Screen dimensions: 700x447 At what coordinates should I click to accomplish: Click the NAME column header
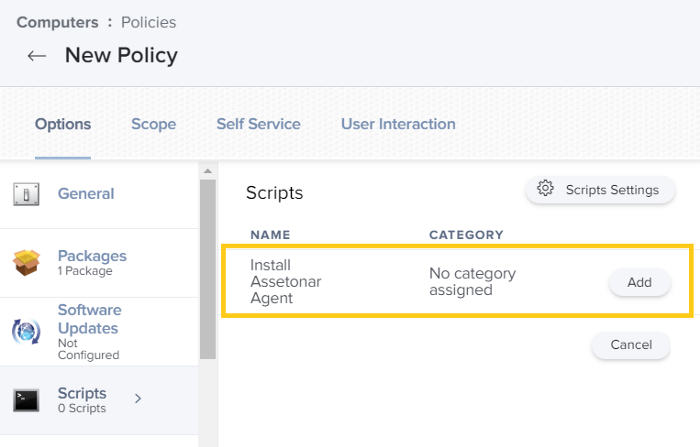click(x=270, y=235)
